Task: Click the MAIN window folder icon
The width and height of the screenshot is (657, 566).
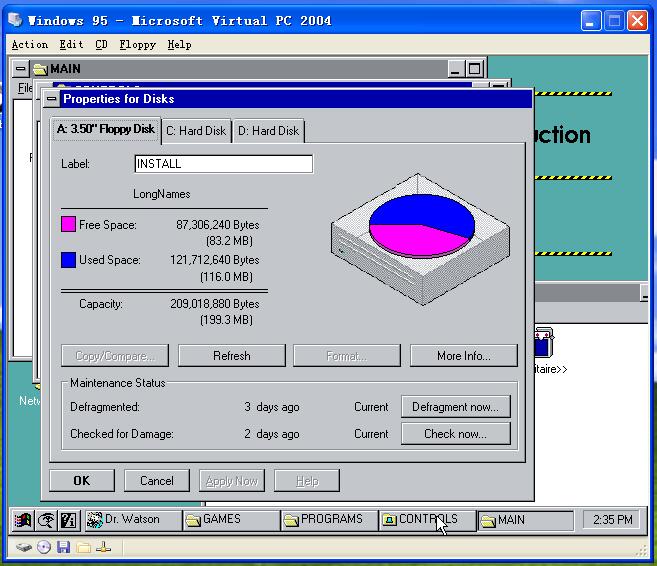Action: [40, 69]
